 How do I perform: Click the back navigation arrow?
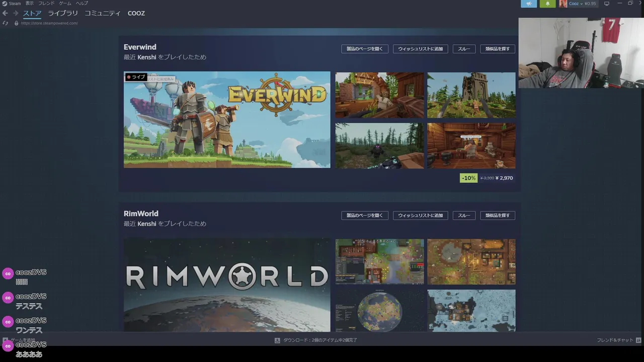coord(5,13)
